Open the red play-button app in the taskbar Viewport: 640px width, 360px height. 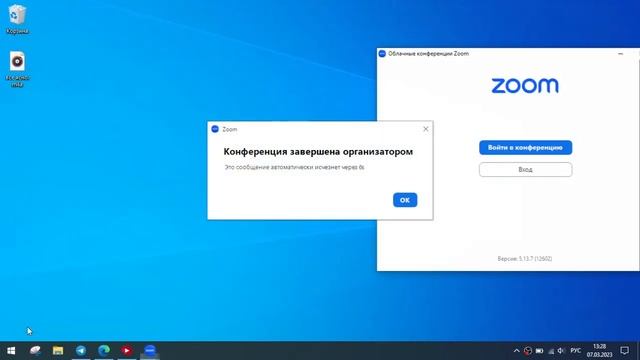(x=127, y=351)
